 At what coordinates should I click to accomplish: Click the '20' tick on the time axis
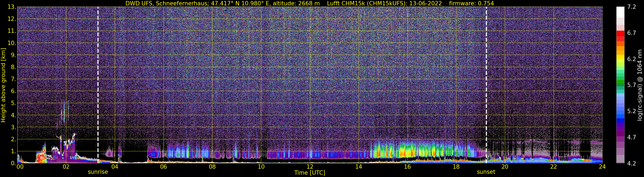[505, 167]
